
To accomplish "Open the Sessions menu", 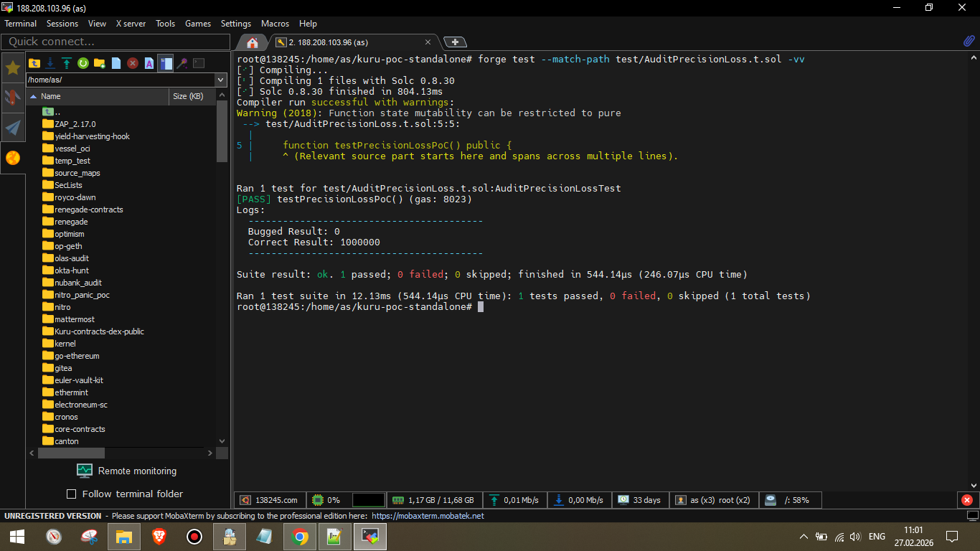I will [62, 24].
